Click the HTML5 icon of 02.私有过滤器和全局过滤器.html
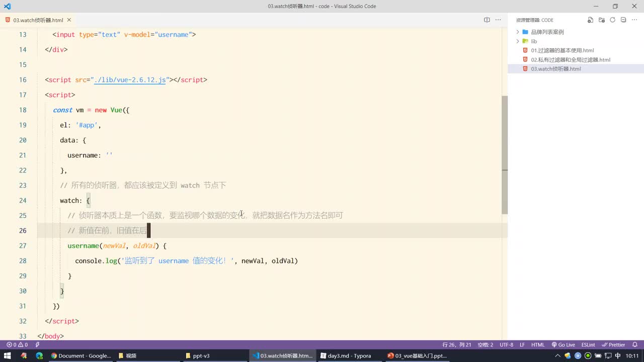The height and width of the screenshot is (362, 644). (x=525, y=59)
